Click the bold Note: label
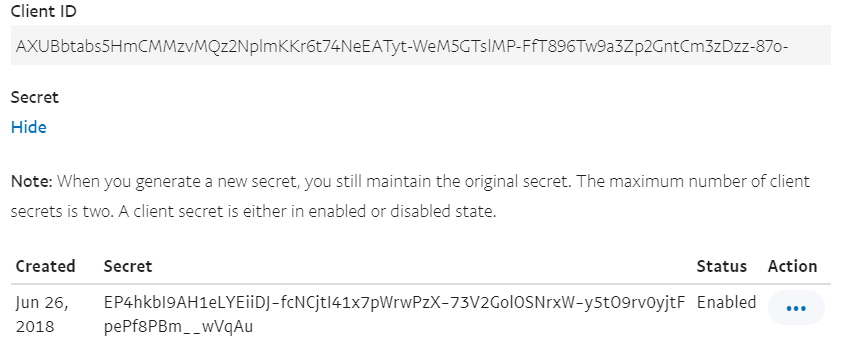This screenshot has height=360, width=841. point(32,181)
